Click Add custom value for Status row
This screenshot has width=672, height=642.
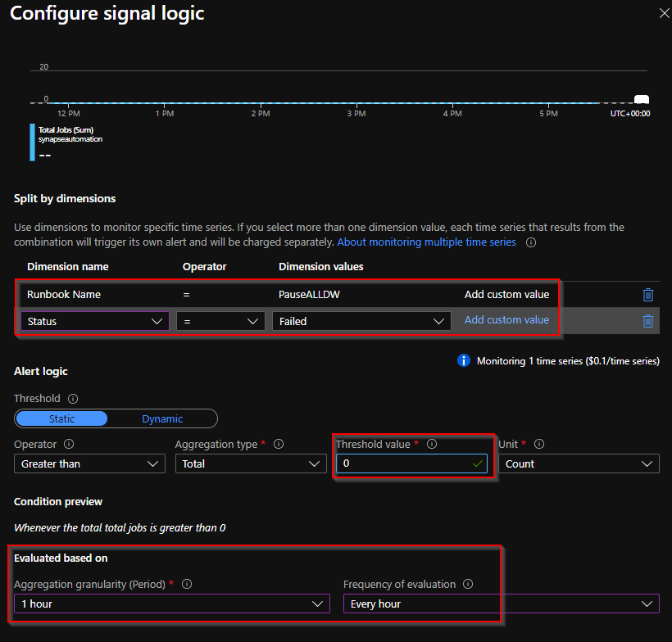pyautogui.click(x=506, y=320)
